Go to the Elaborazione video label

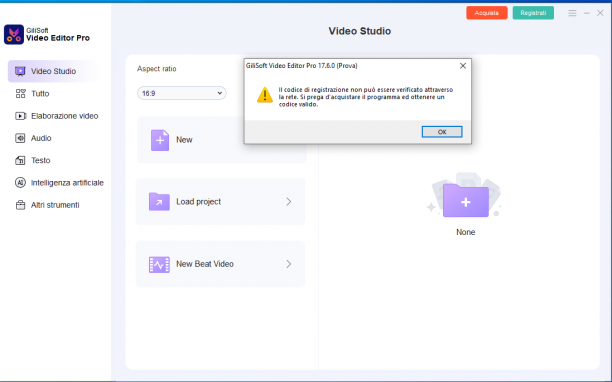(x=65, y=116)
